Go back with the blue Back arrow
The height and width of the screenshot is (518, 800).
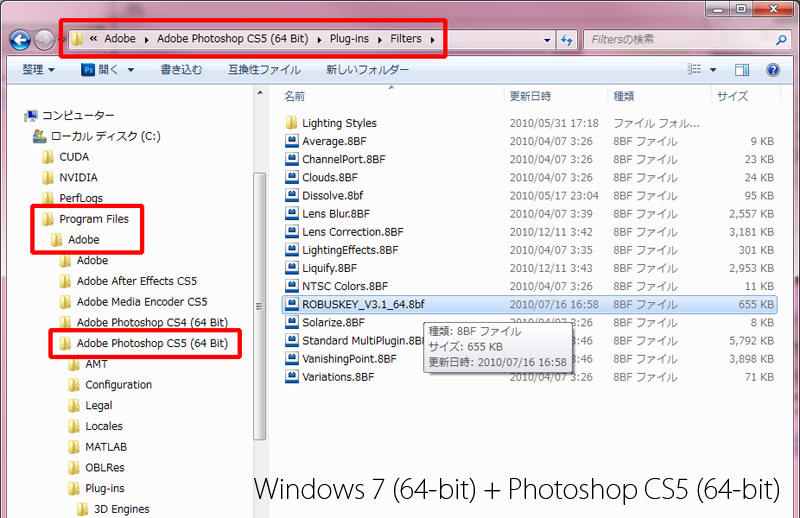(20, 40)
